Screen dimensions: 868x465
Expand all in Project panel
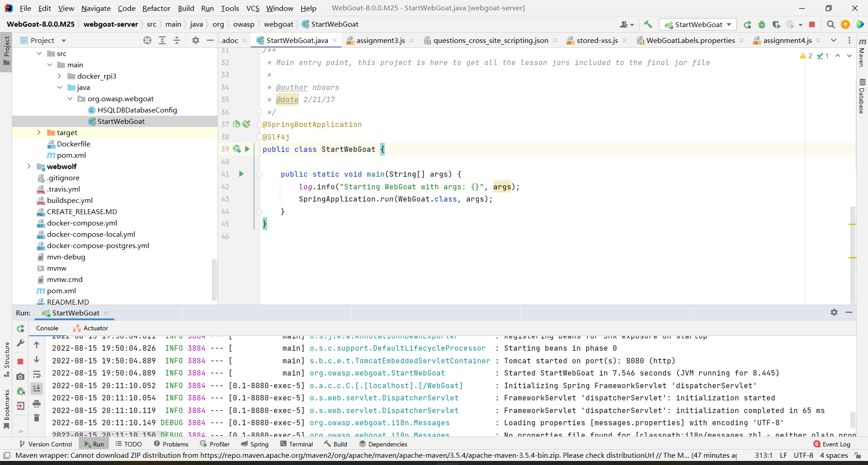click(162, 40)
